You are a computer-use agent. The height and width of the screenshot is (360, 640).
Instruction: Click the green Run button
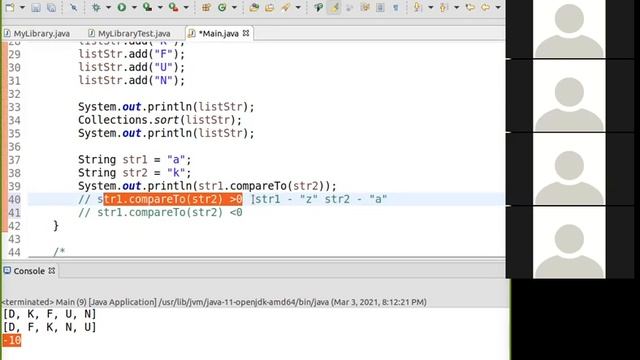(122, 7)
